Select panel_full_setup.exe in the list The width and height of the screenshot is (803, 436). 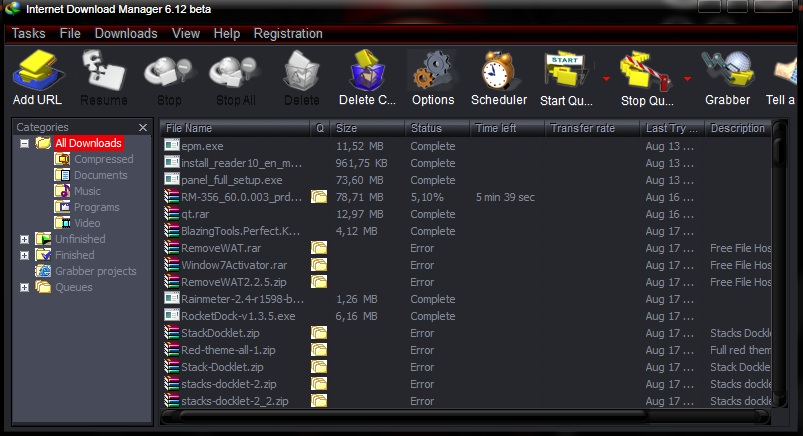coord(231,180)
